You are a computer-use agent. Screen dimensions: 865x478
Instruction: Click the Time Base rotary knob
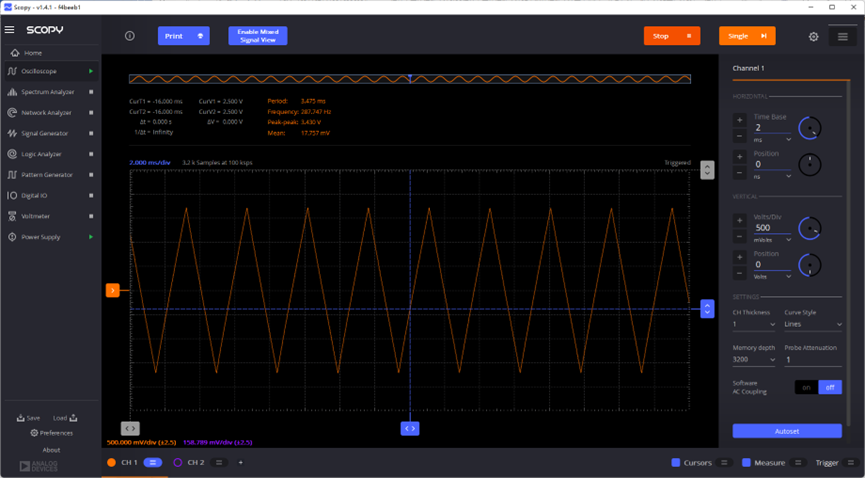click(810, 129)
